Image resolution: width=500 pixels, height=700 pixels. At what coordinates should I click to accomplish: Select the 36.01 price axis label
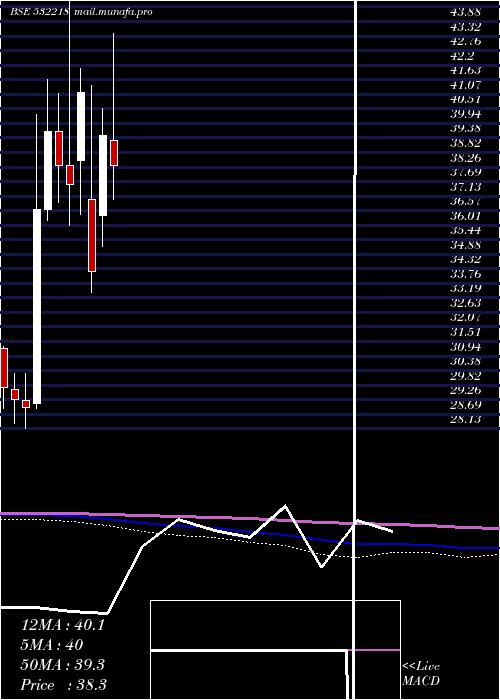(466, 216)
